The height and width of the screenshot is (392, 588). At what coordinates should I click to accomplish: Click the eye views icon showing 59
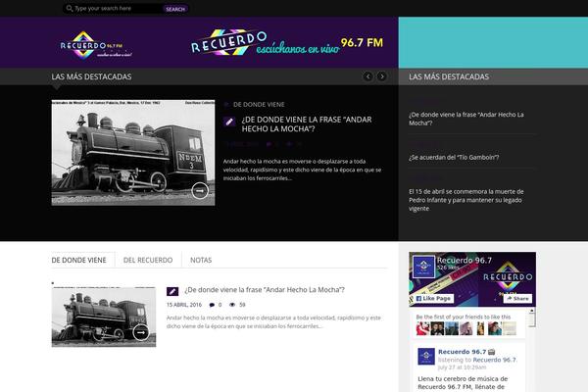[x=232, y=305]
